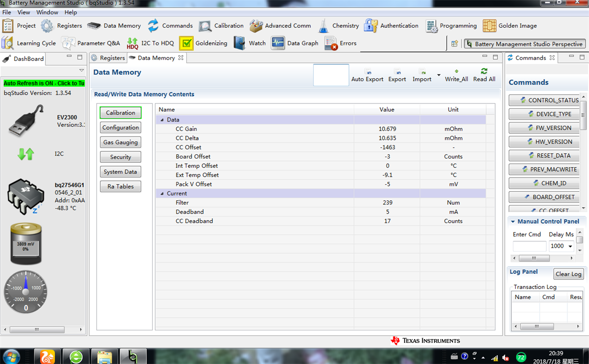Image resolution: width=589 pixels, height=364 pixels.
Task: Open the Project toolbar icon
Action: [x=19, y=26]
